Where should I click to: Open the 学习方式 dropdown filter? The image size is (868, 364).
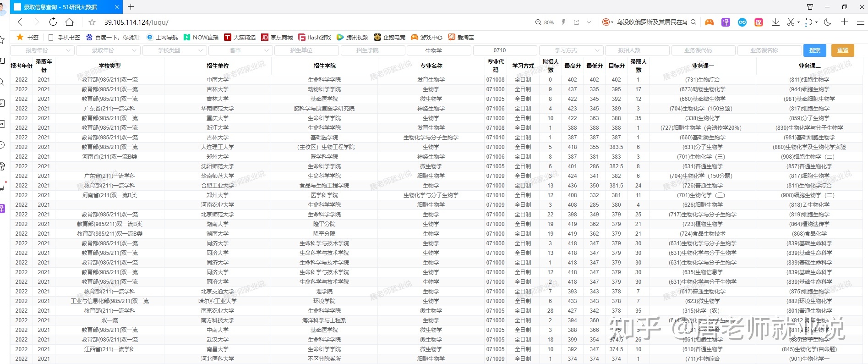pyautogui.click(x=571, y=50)
